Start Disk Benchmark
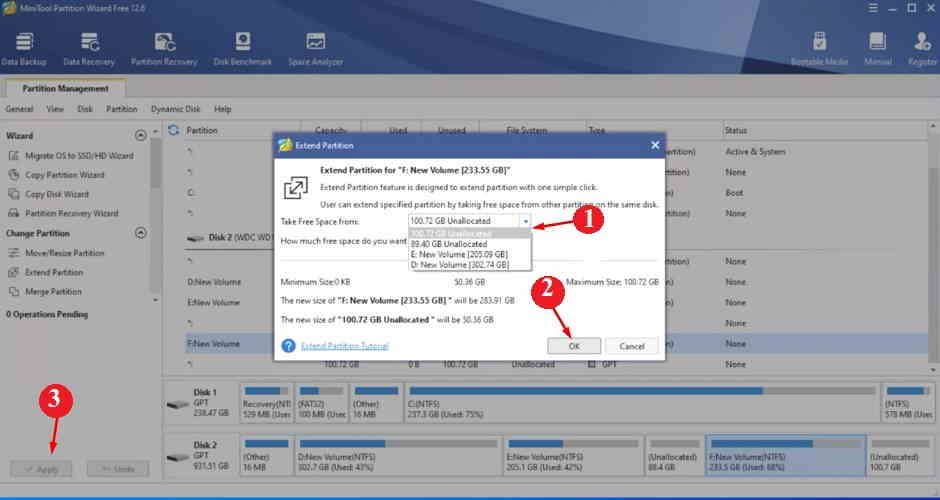This screenshot has width=940, height=500. 243,50
